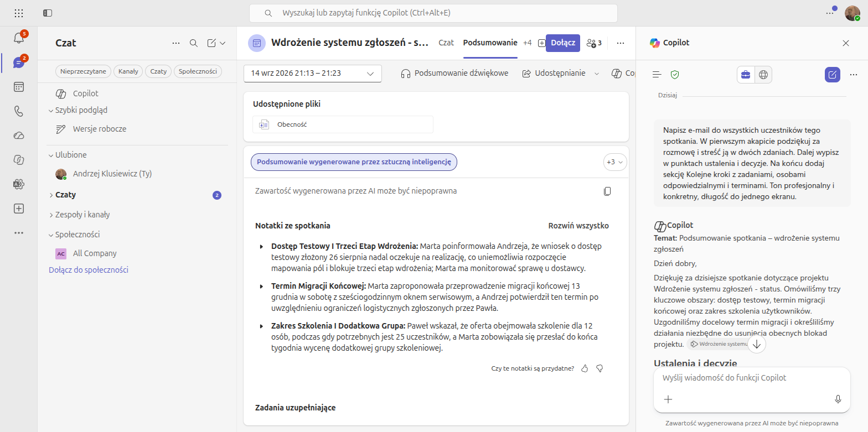Open the Obecność shared file
The width and height of the screenshot is (868, 432).
(343, 124)
